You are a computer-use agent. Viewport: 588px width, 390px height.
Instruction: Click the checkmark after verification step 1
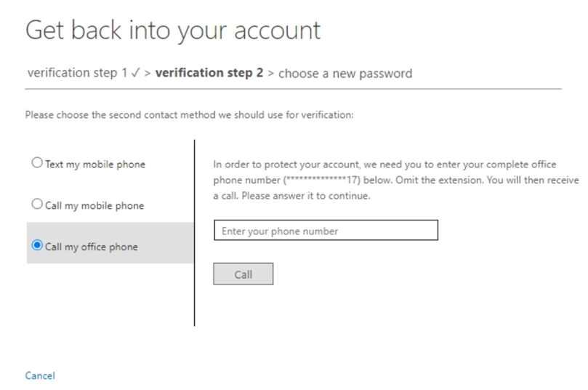(x=135, y=73)
